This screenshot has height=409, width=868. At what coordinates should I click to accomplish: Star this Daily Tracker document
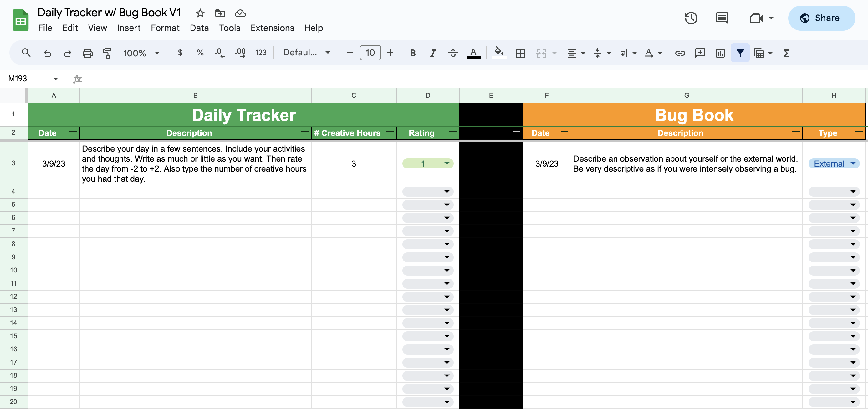pyautogui.click(x=200, y=13)
